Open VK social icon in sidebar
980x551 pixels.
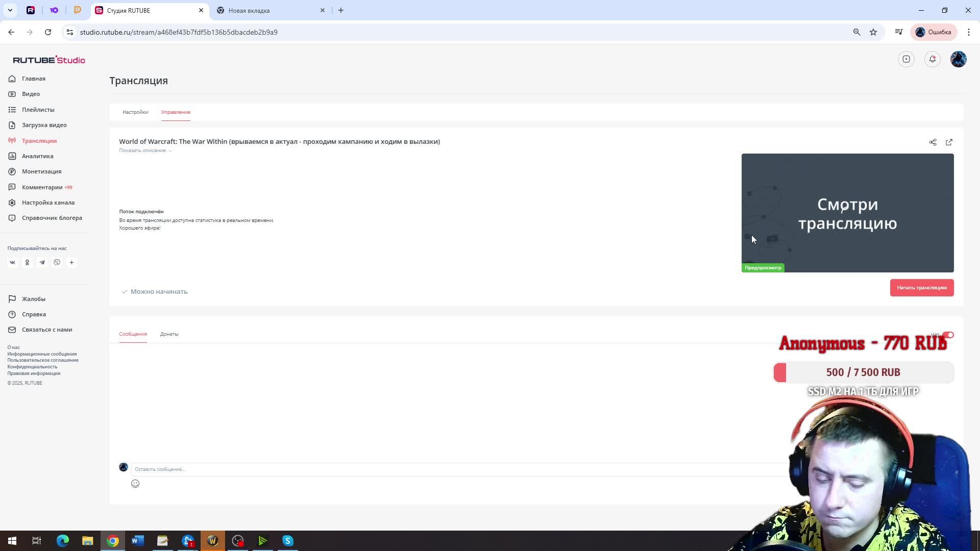[x=13, y=262]
